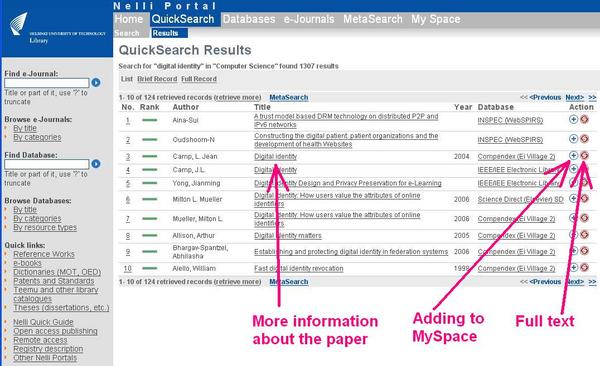Click the Find Database text field

pyautogui.click(x=47, y=164)
